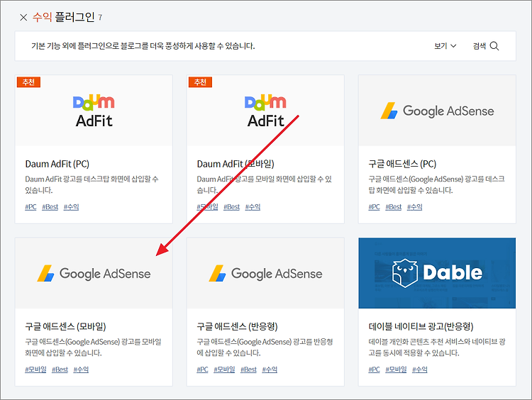Viewport: 532px width, 400px height.
Task: Click the 검색 search magnifier icon
Action: coord(494,46)
